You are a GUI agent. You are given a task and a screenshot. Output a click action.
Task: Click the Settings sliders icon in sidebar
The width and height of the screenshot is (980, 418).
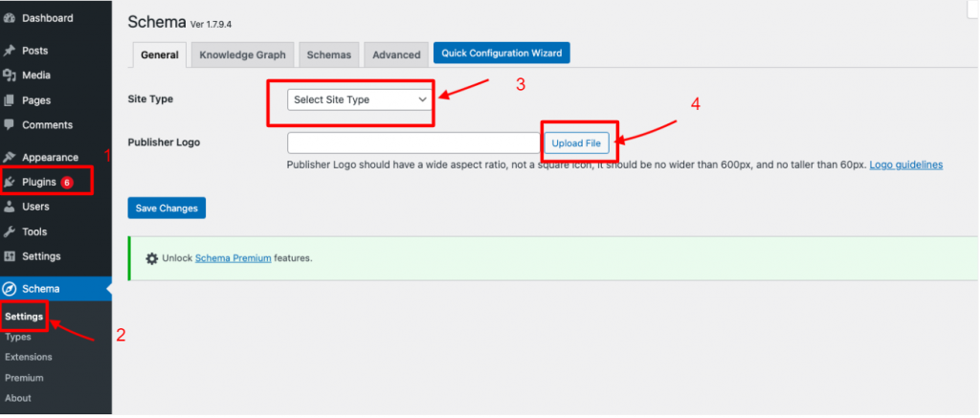click(9, 256)
